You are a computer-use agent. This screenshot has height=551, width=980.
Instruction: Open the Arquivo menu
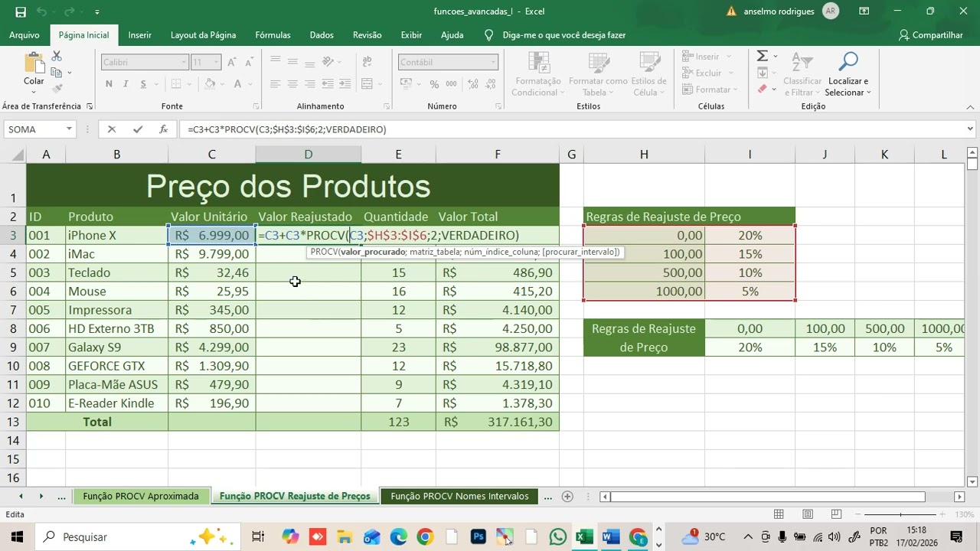click(x=24, y=35)
